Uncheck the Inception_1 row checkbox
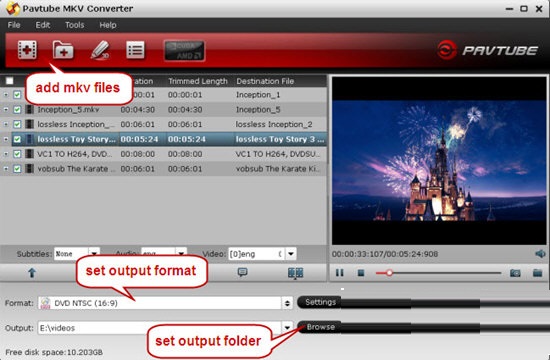550x360 pixels. (17, 95)
